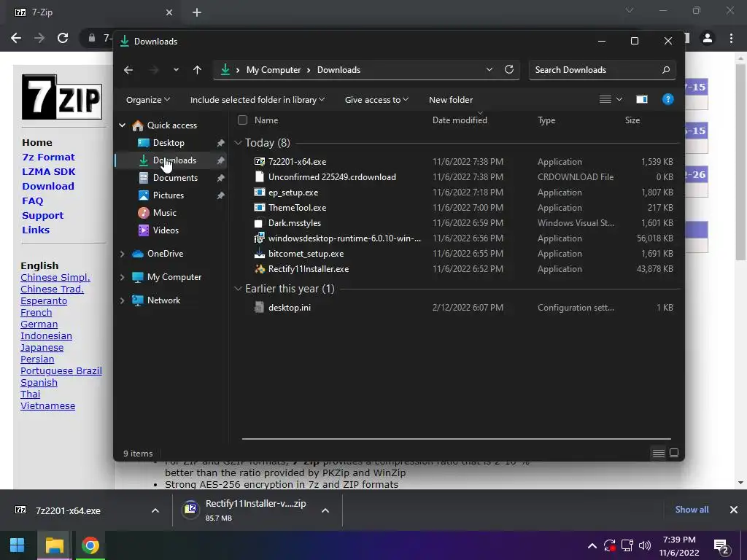The image size is (747, 560).
Task: Toggle the preview pane icon
Action: [642, 99]
